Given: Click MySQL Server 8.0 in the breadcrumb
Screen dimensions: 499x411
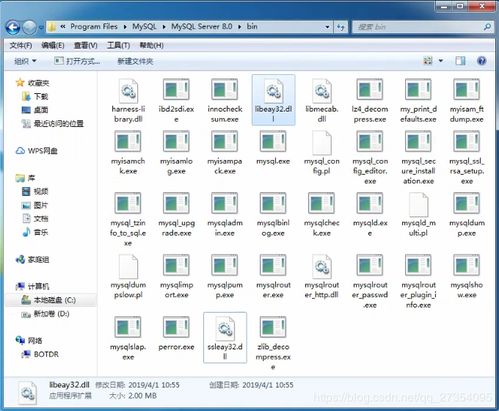Looking at the screenshot, I should click(x=202, y=27).
